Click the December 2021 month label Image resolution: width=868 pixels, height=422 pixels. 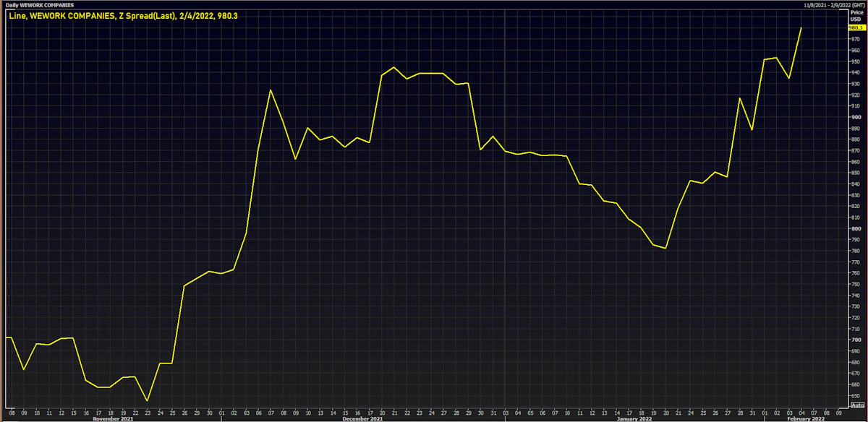click(x=363, y=418)
